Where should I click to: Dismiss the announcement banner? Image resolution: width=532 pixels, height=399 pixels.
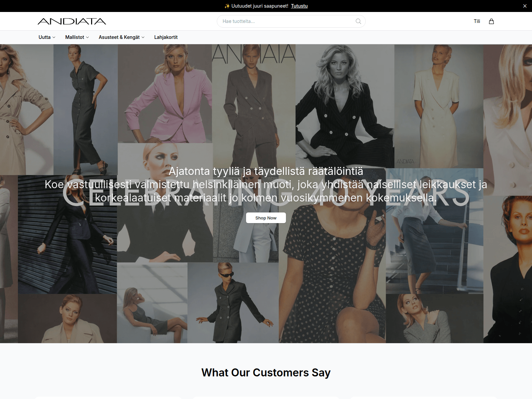click(x=525, y=6)
